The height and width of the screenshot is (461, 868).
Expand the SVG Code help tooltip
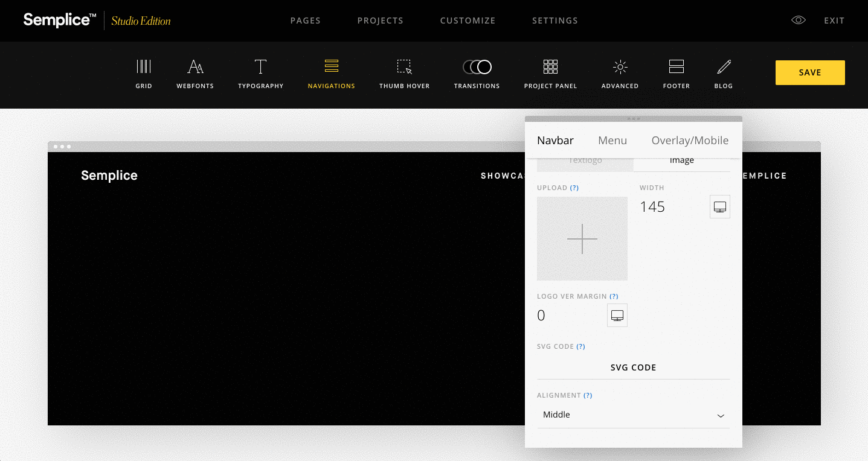(580, 346)
